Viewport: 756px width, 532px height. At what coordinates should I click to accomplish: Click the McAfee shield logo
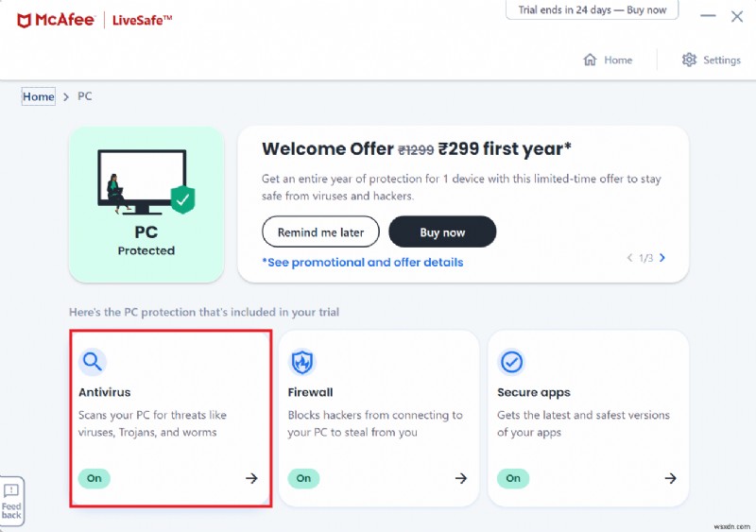click(x=26, y=20)
